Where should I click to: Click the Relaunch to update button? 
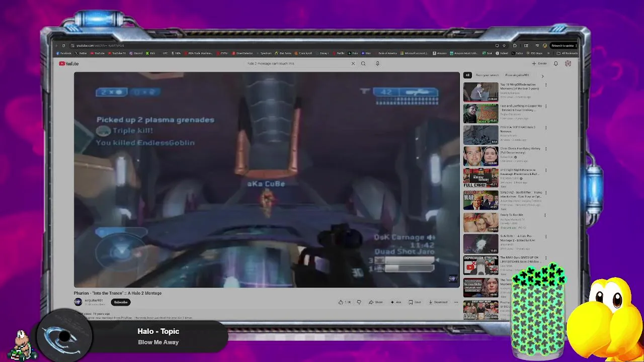coord(562,46)
